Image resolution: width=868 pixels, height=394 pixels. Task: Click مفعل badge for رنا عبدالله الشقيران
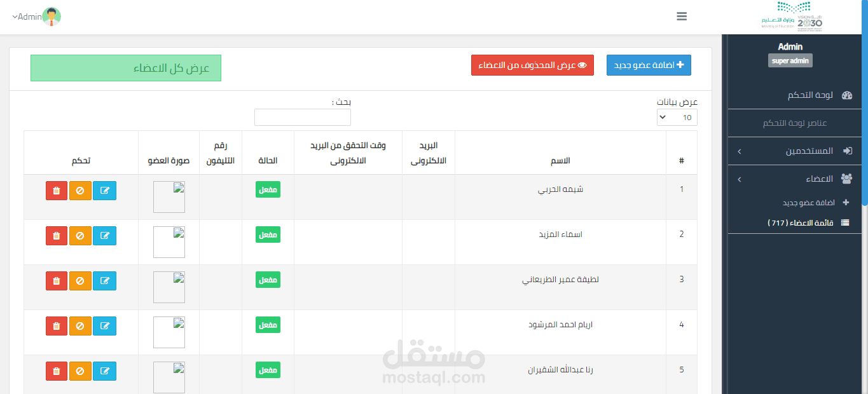pos(268,370)
